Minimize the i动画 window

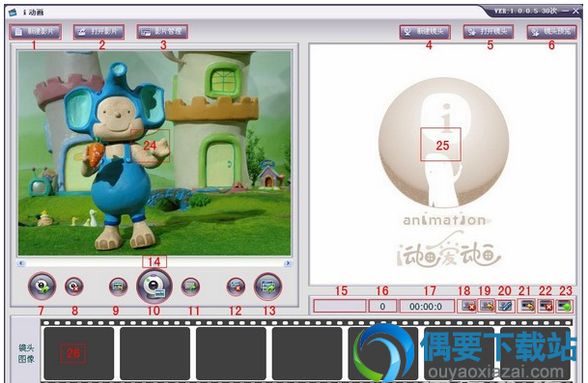(x=566, y=12)
